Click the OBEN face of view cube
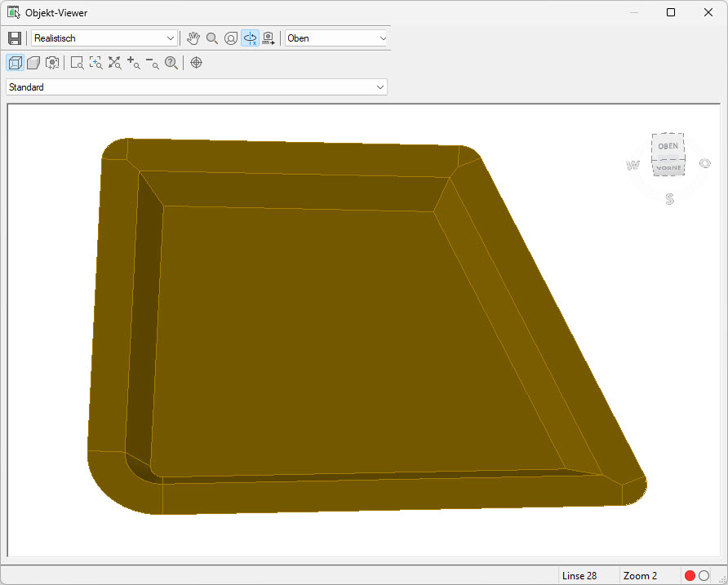The height and width of the screenshot is (585, 728). pyautogui.click(x=668, y=146)
